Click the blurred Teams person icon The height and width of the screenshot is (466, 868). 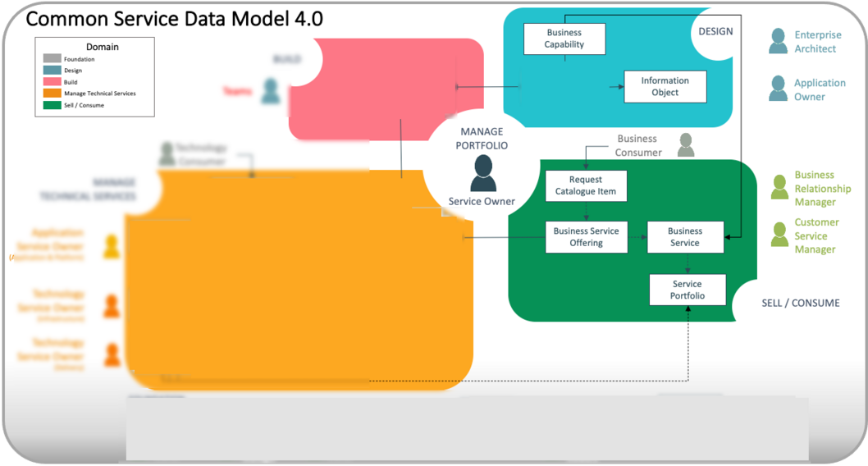click(x=271, y=91)
